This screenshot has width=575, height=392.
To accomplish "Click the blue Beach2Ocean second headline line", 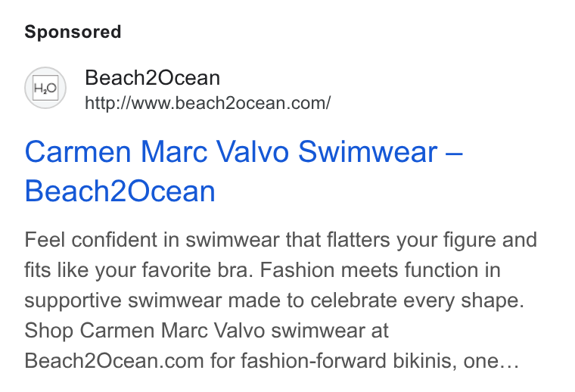I will 120,191.
